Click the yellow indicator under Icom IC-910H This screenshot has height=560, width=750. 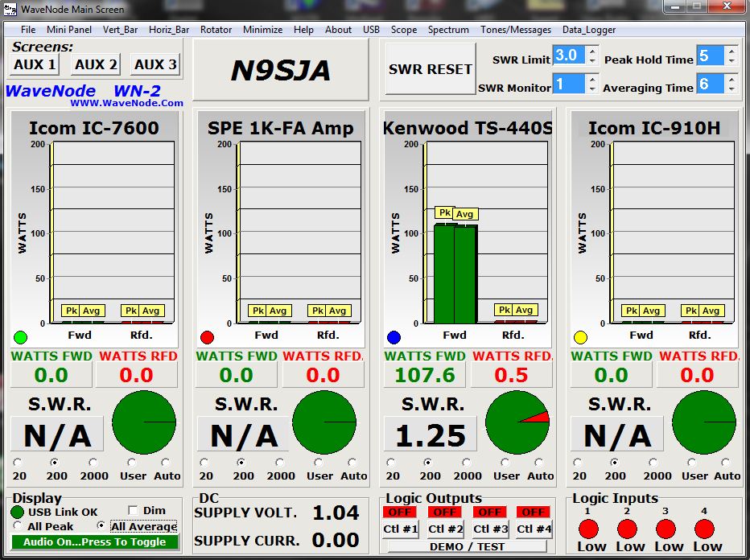[x=580, y=337]
